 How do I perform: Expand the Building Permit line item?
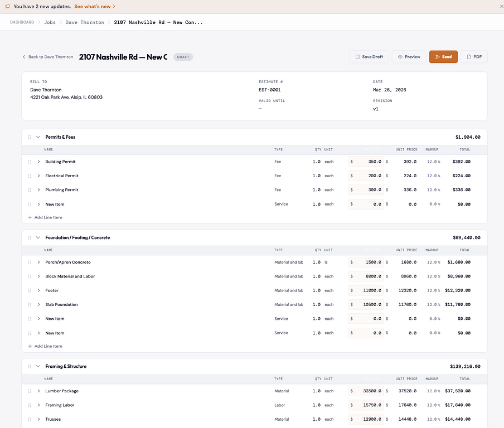pyautogui.click(x=39, y=162)
